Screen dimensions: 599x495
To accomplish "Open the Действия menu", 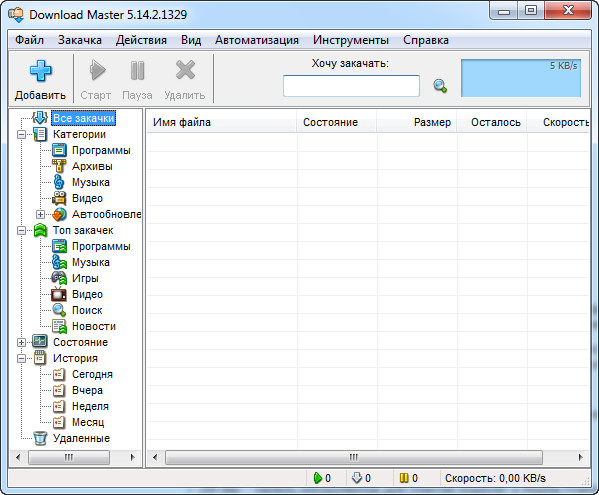I will click(141, 40).
